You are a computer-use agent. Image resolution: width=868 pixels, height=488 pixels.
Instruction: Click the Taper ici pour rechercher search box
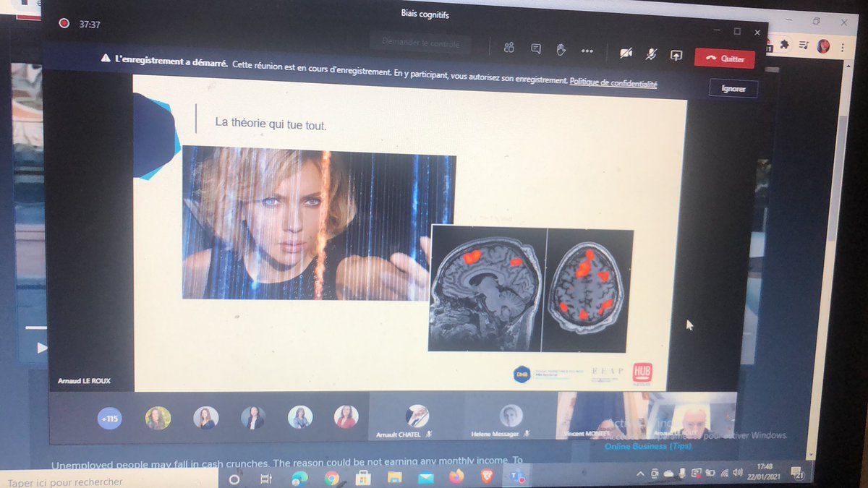(109, 481)
